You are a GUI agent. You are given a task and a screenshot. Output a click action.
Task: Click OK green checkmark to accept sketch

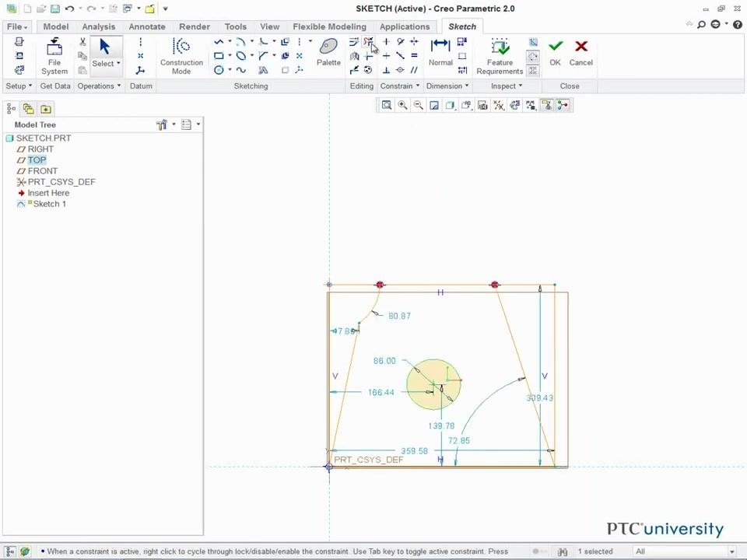tap(555, 52)
